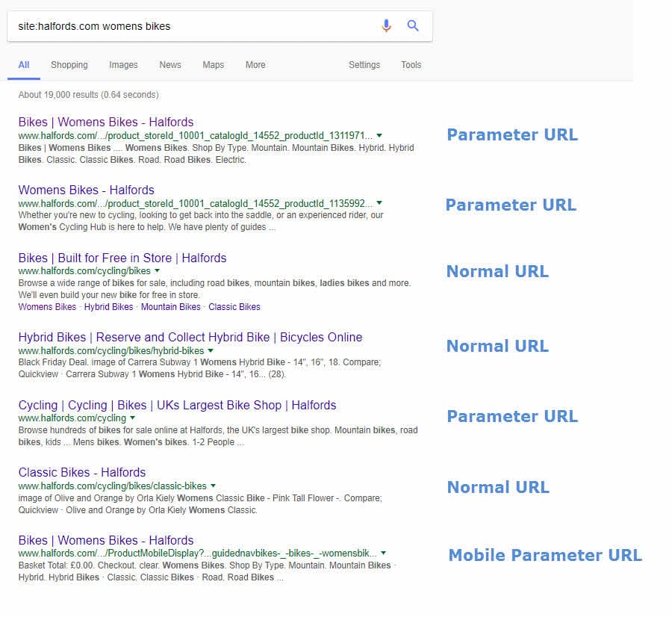This screenshot has width=672, height=617.
Task: Click the www.halfords.com/cycling/bikes/classic-bikes URL text
Action: pyautogui.click(x=112, y=486)
